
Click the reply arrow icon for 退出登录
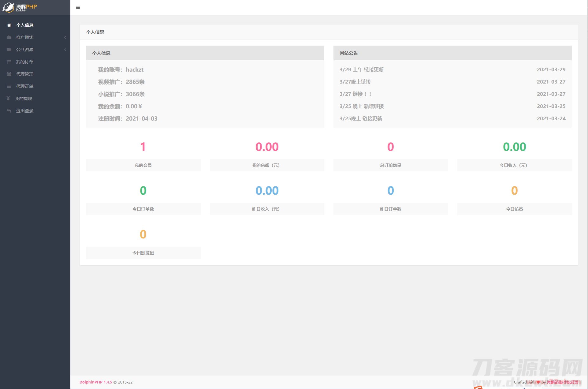[x=9, y=111]
